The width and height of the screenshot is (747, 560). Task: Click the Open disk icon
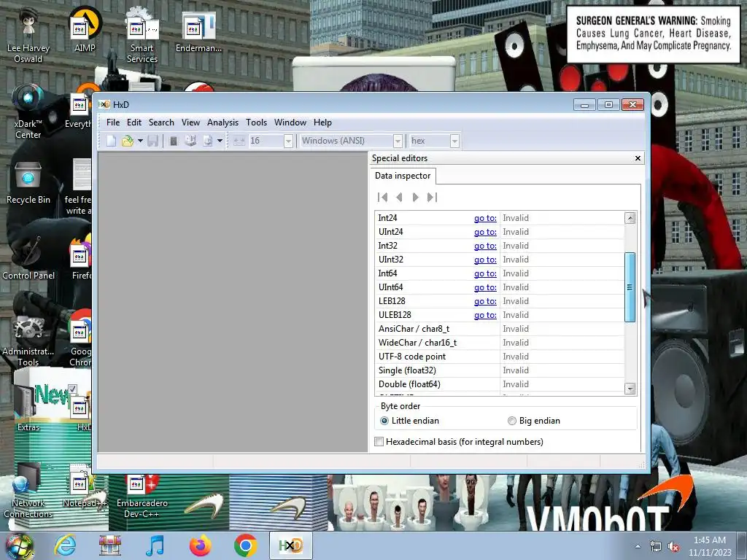(x=190, y=141)
